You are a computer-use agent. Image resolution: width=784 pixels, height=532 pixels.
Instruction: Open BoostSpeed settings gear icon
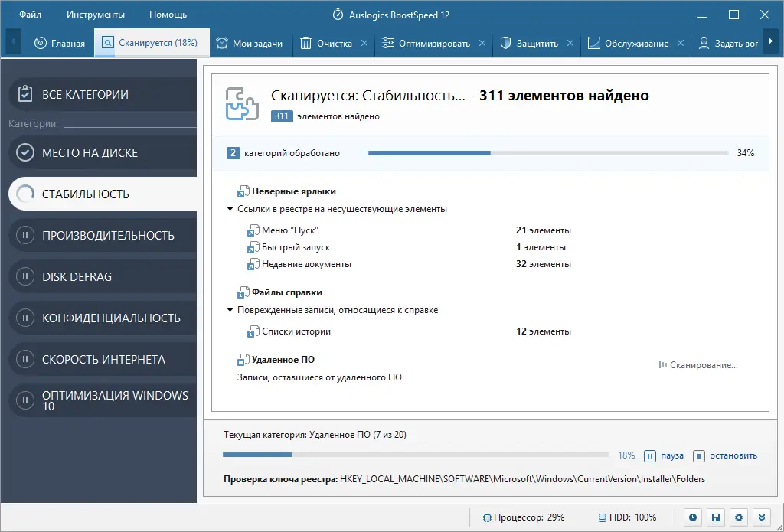point(738,517)
